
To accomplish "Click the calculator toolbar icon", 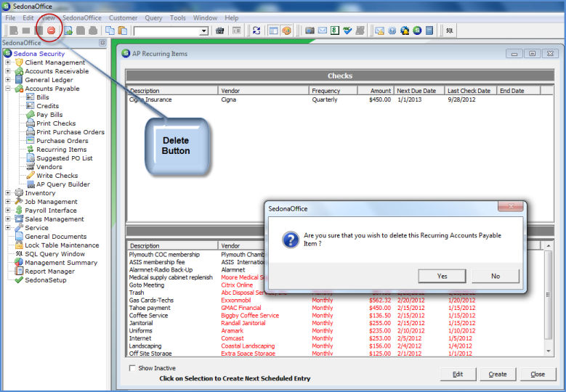I will pyautogui.click(x=429, y=30).
